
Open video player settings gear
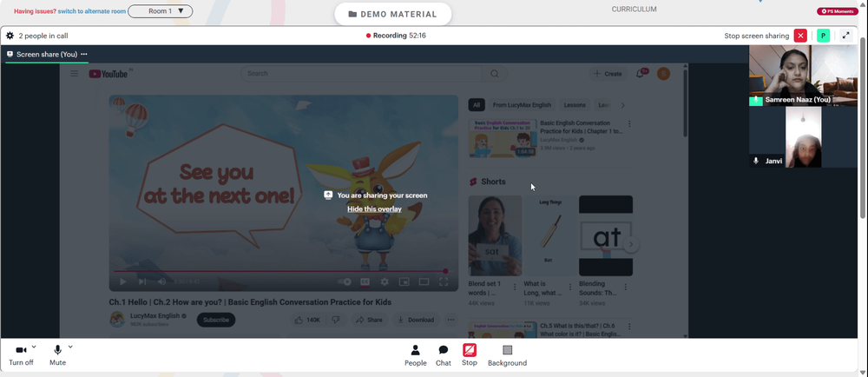pos(385,281)
